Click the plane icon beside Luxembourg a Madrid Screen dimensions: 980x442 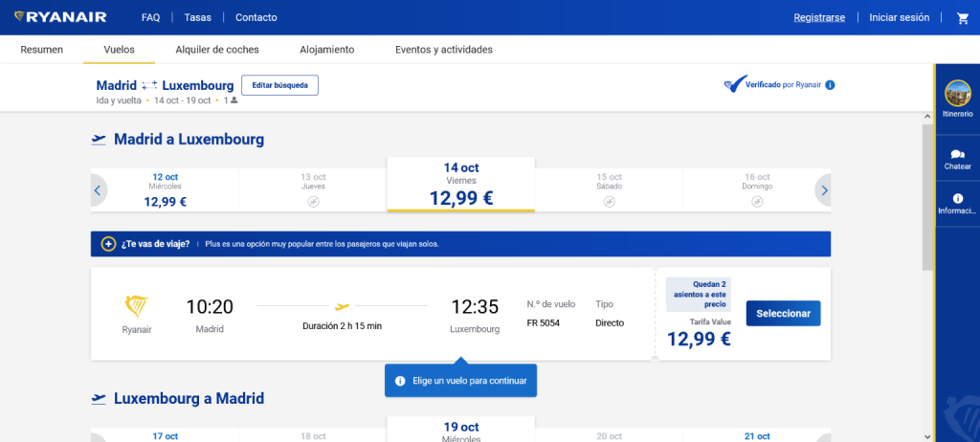pyautogui.click(x=99, y=399)
